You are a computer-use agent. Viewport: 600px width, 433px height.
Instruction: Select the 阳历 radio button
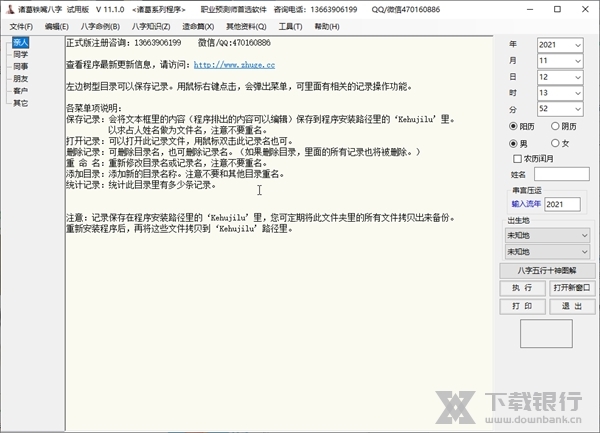pyautogui.click(x=513, y=126)
